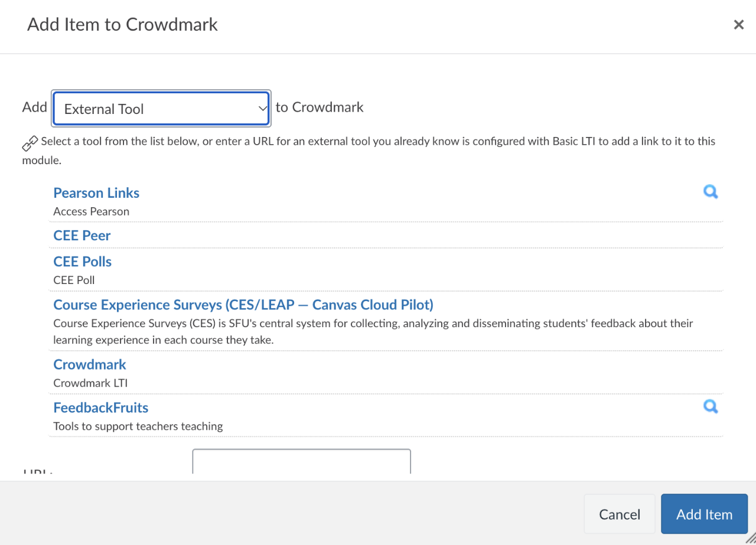Click the magnifying glass beside Pearson Links

click(711, 191)
